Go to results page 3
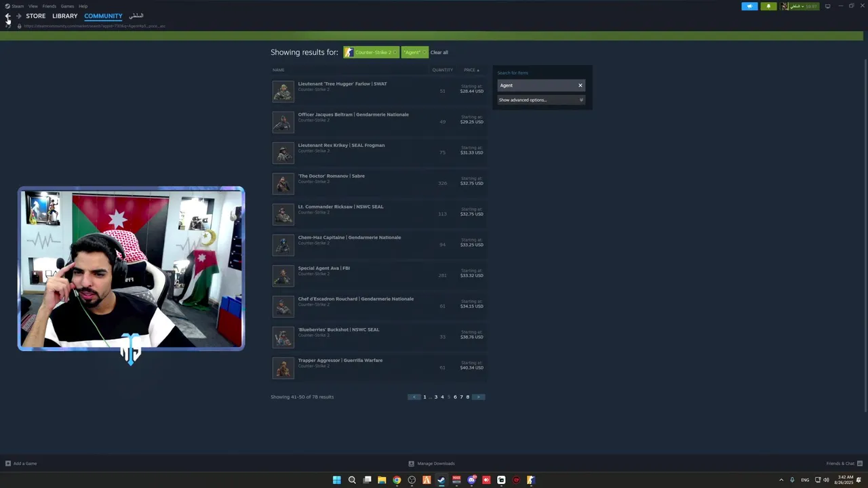Image resolution: width=868 pixels, height=488 pixels. (436, 397)
